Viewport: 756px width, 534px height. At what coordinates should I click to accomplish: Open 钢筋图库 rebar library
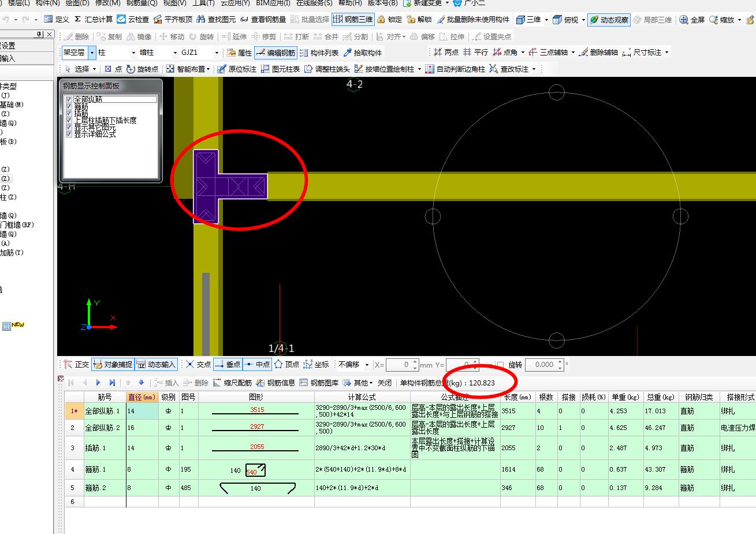coord(319,383)
